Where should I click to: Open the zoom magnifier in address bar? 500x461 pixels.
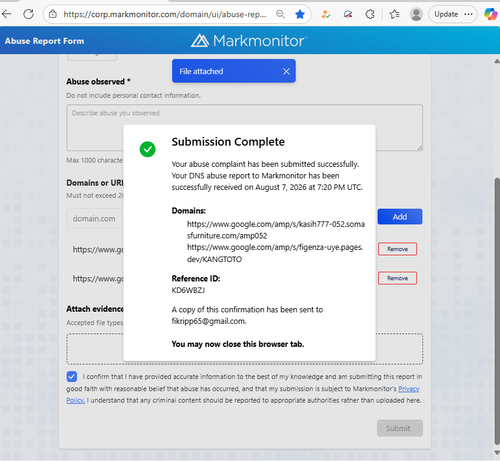point(280,14)
